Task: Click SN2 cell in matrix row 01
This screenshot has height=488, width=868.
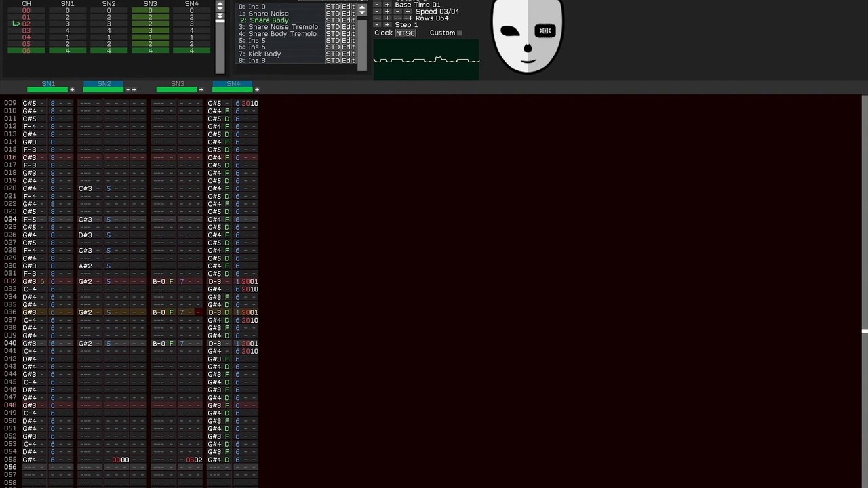Action: click(x=108, y=17)
